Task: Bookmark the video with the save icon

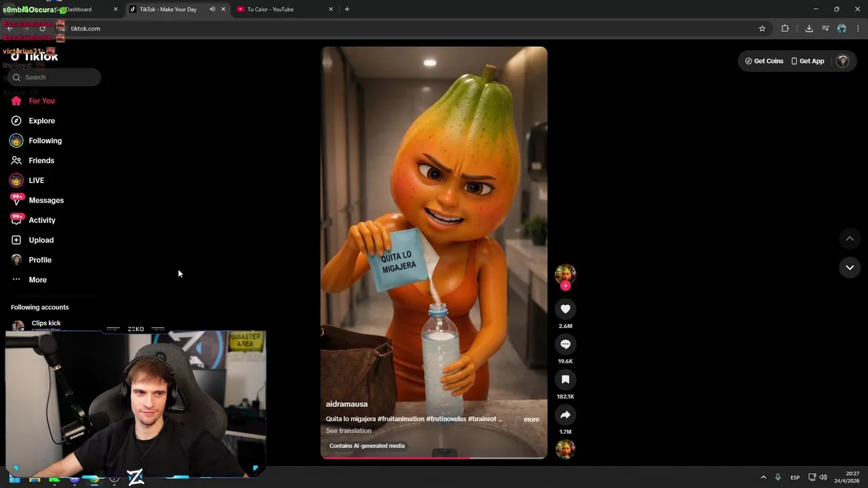Action: 565,380
